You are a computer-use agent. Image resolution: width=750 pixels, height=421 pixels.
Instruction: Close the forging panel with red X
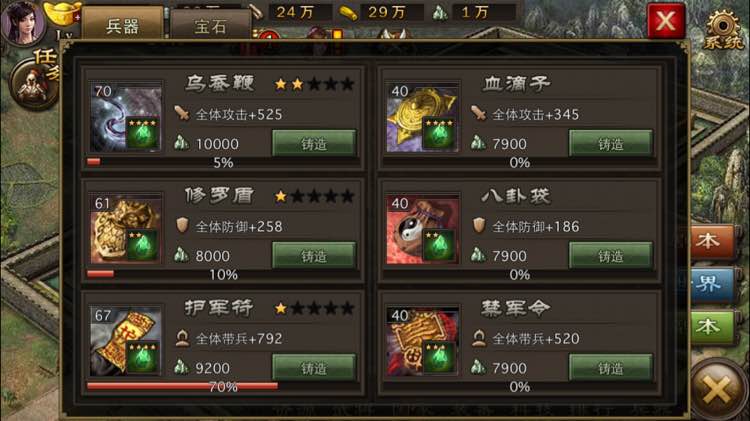(666, 21)
